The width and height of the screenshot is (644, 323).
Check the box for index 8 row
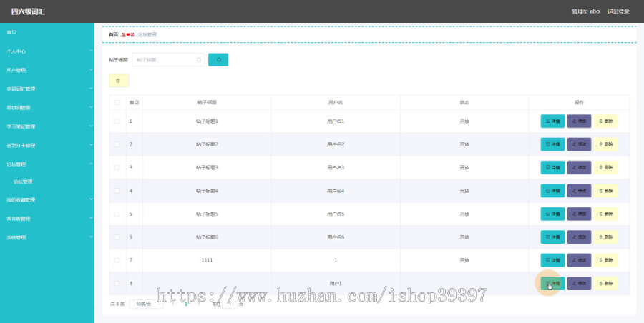(117, 284)
